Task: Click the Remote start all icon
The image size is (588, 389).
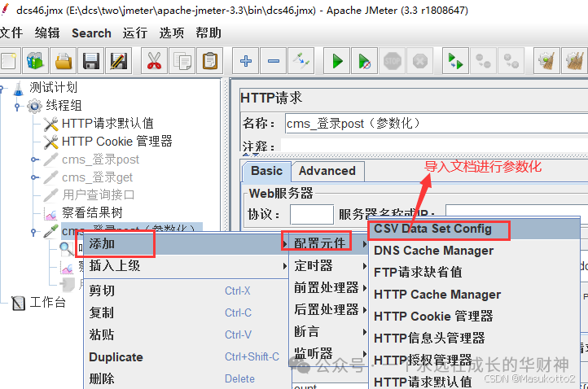Action: (455, 61)
